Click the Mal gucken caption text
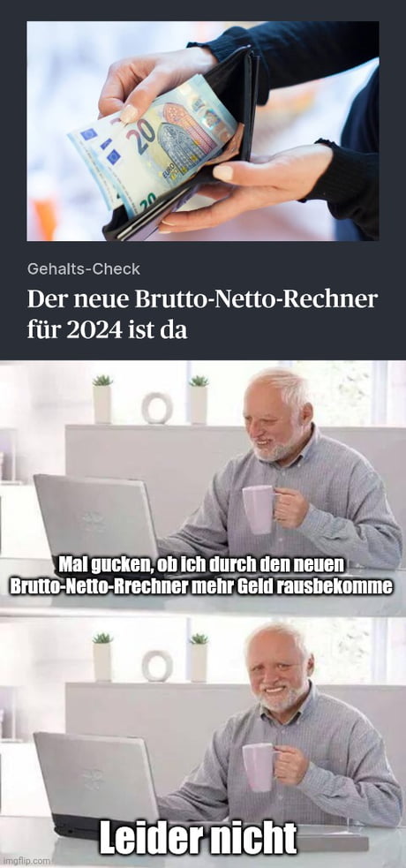 [x=201, y=577]
